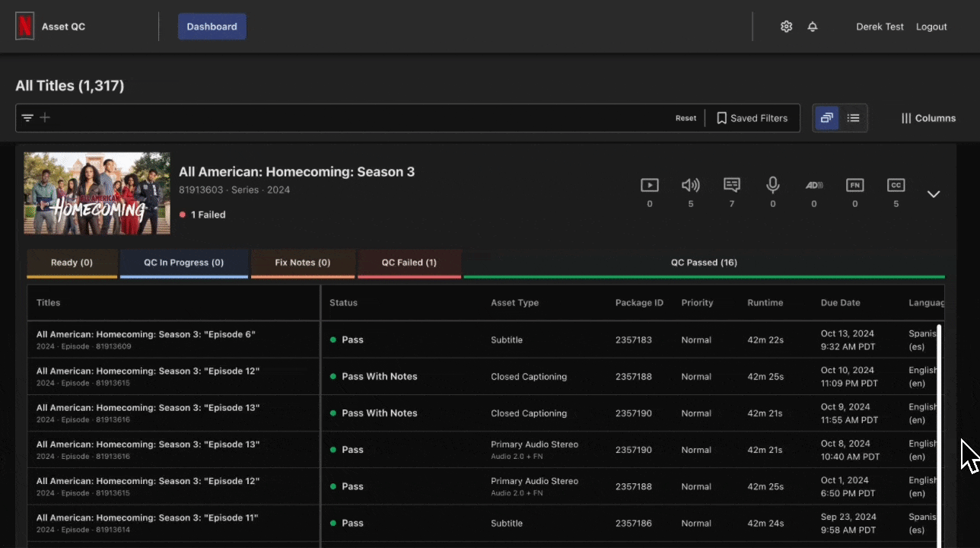Sort by the Package ID column header
The image size is (980, 548).
pyautogui.click(x=639, y=303)
